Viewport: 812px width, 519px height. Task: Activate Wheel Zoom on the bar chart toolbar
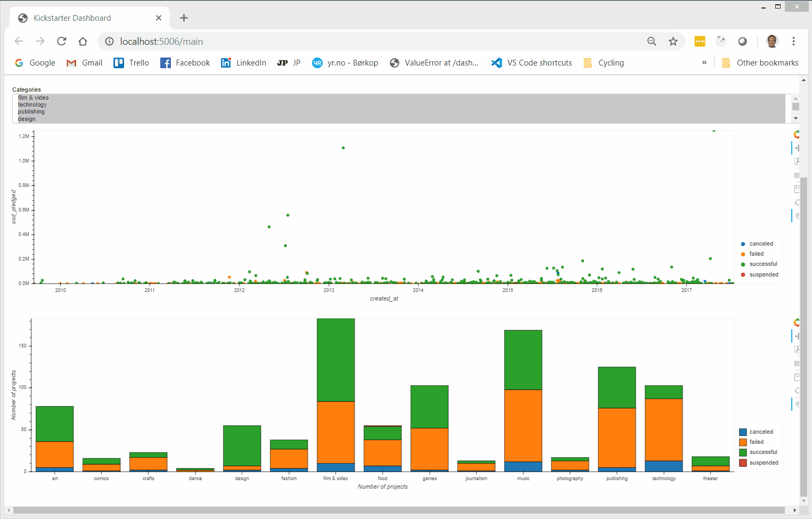(797, 363)
